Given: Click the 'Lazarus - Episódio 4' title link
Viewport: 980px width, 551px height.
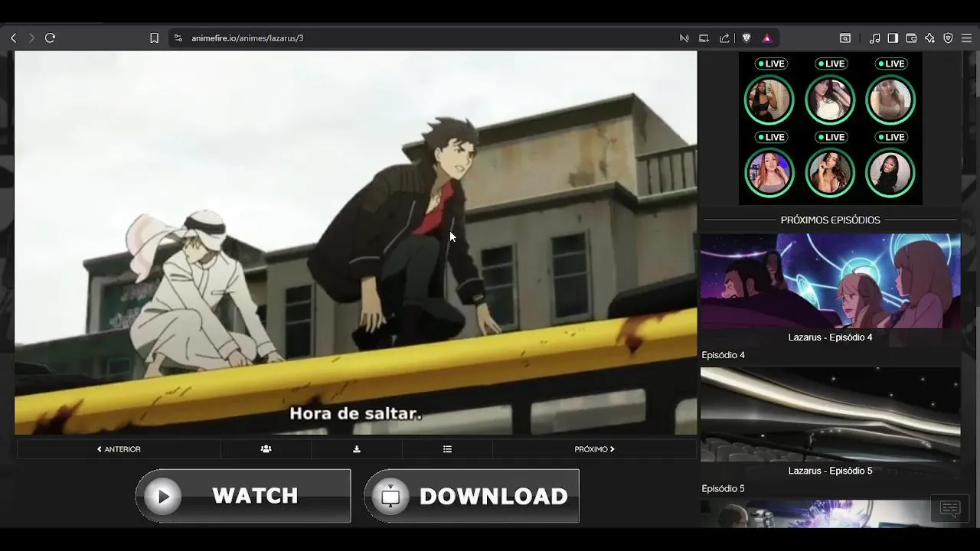Looking at the screenshot, I should pyautogui.click(x=830, y=337).
